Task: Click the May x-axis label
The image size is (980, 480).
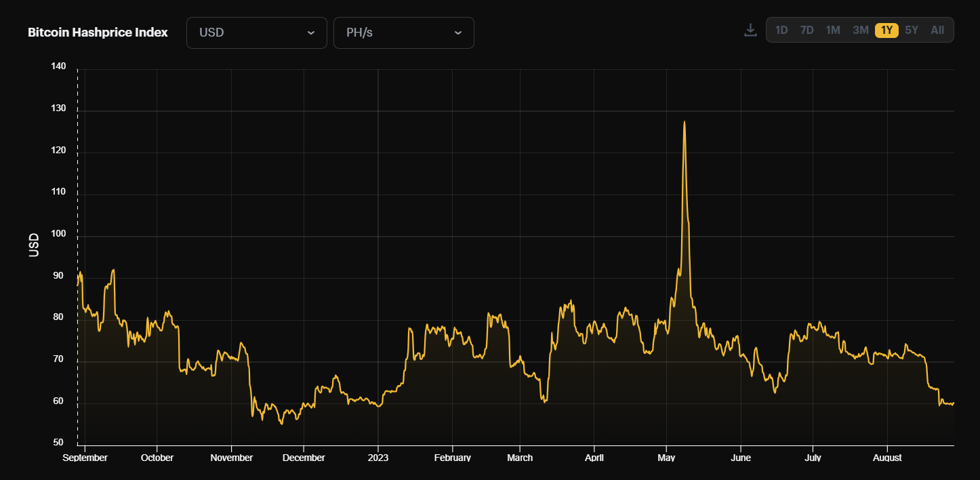Action: [x=666, y=458]
